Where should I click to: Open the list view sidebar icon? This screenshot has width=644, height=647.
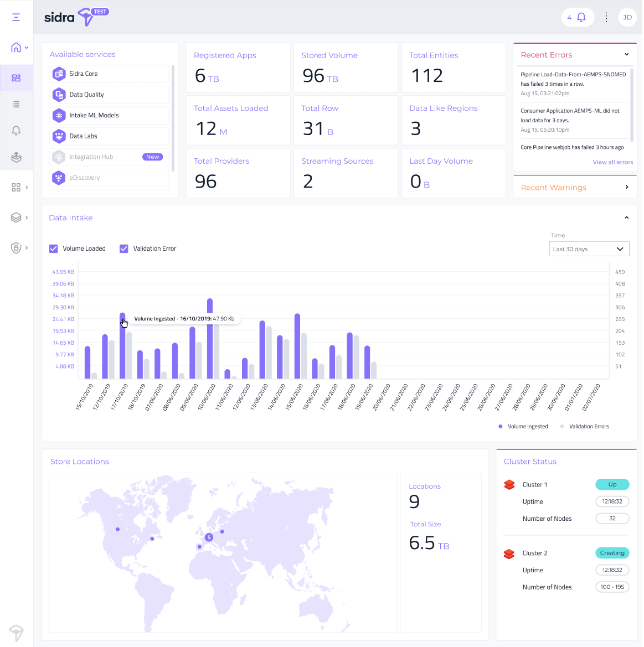tap(16, 104)
